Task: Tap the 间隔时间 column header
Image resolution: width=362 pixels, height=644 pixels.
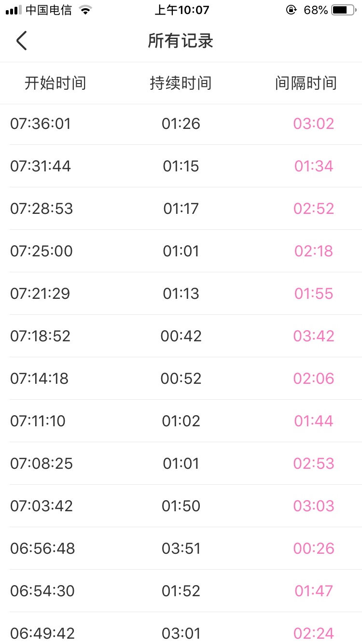Action: 306,83
